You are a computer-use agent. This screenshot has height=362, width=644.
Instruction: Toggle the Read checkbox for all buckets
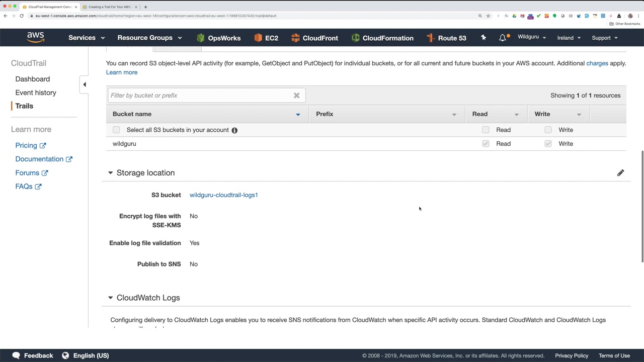click(x=486, y=130)
